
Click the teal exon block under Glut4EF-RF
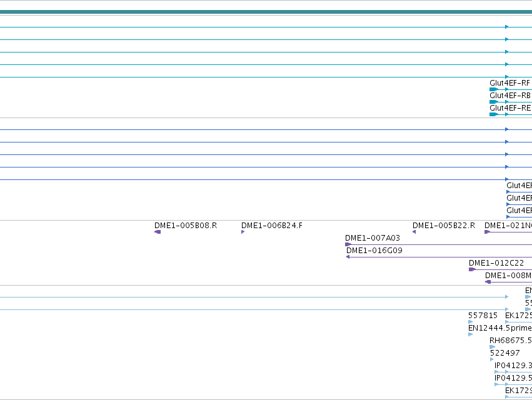click(494, 89)
